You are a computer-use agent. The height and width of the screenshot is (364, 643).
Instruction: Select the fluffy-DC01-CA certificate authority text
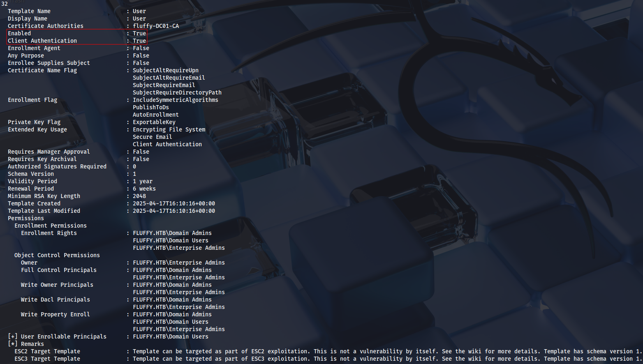[155, 26]
